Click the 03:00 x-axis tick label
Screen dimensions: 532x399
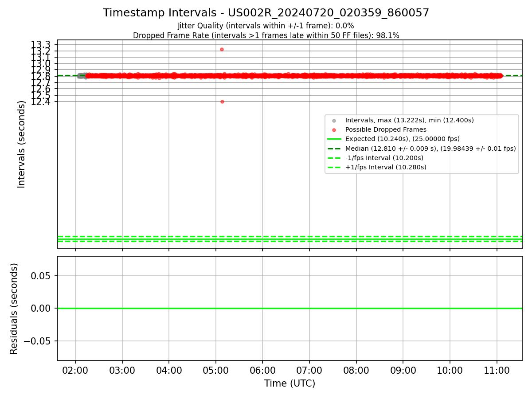[122, 371]
